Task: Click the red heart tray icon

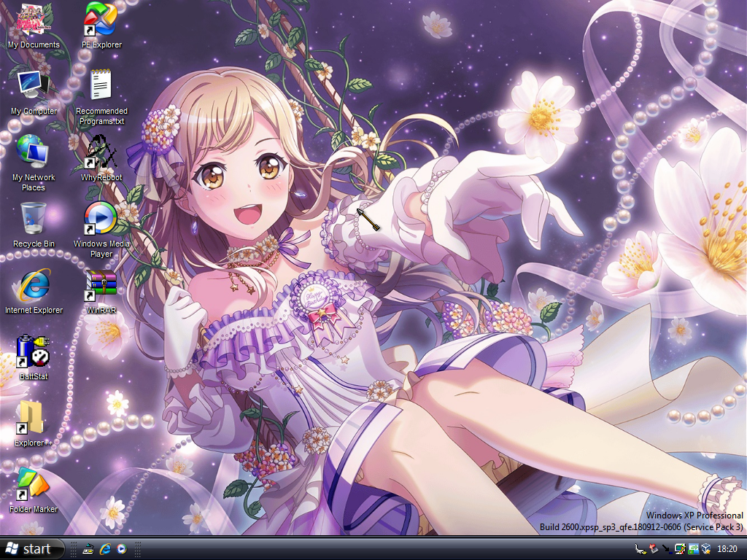Action: [x=654, y=550]
